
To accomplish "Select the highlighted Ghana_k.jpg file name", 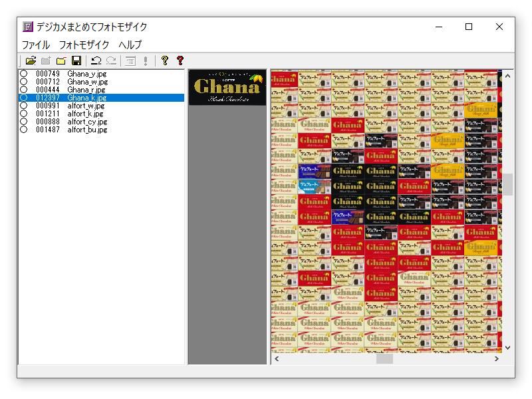I will [87, 98].
